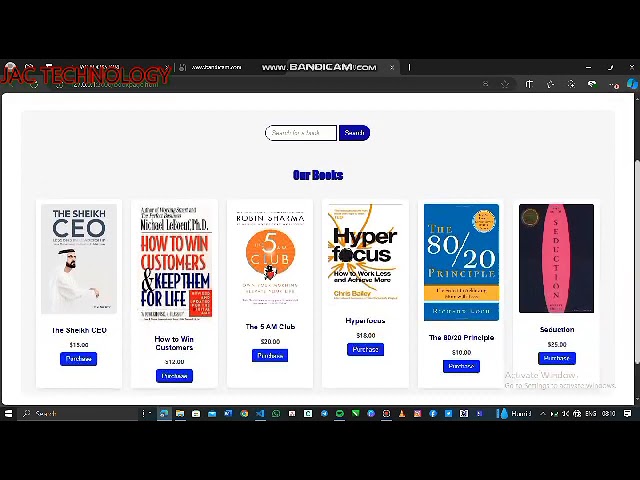Click The Sheikh CEO cover image
This screenshot has width=640, height=480.
click(79, 259)
